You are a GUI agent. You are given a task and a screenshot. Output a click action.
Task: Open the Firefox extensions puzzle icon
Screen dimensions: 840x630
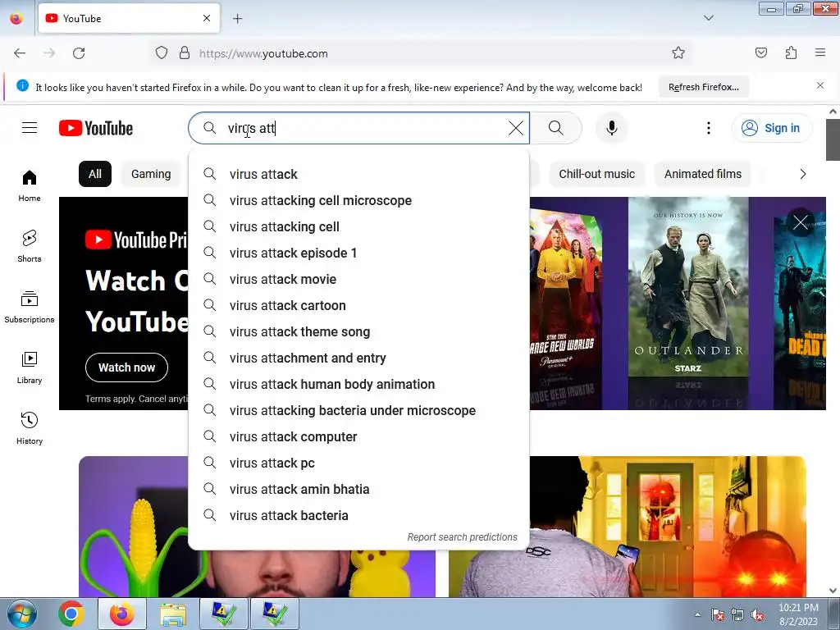pyautogui.click(x=791, y=53)
